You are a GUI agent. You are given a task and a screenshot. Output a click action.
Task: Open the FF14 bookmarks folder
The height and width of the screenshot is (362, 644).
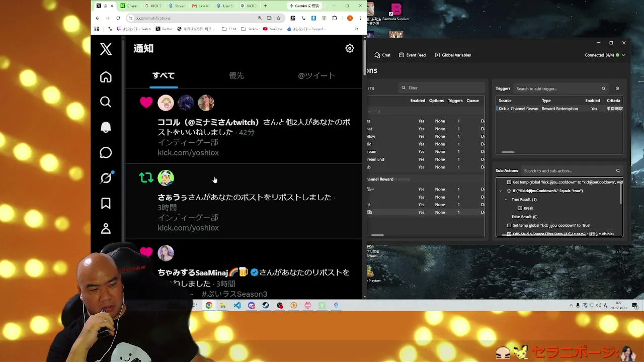tap(228, 29)
